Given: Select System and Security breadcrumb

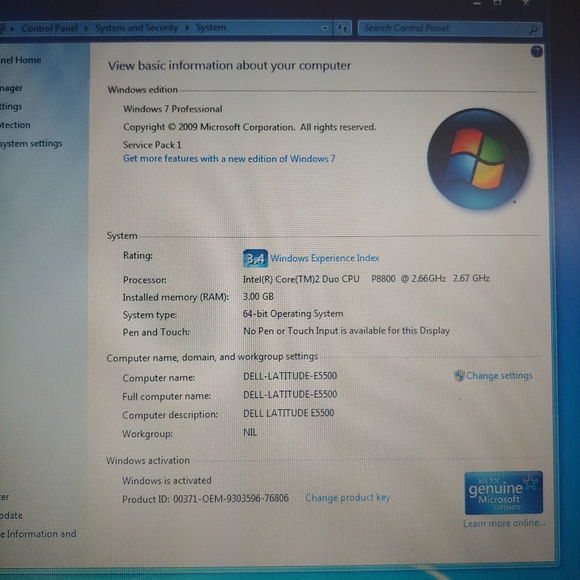Looking at the screenshot, I should (x=136, y=28).
